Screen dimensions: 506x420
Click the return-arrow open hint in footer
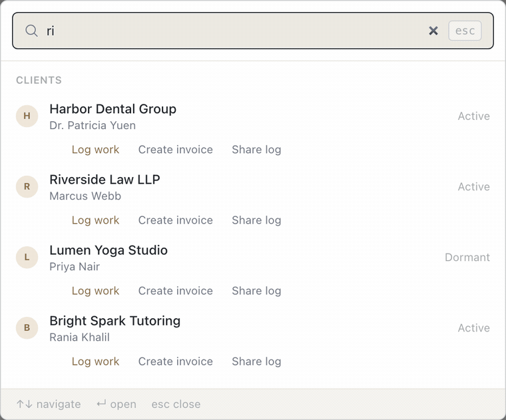pos(117,404)
